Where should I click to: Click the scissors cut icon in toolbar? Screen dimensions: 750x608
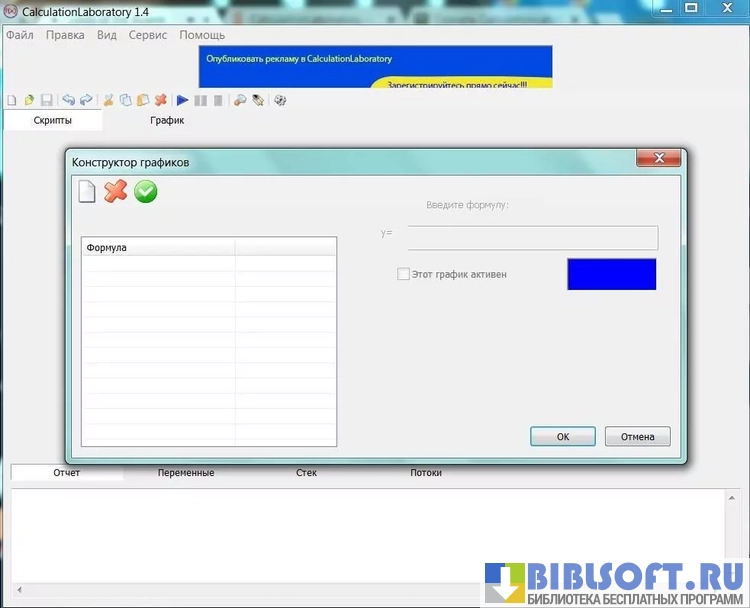109,100
